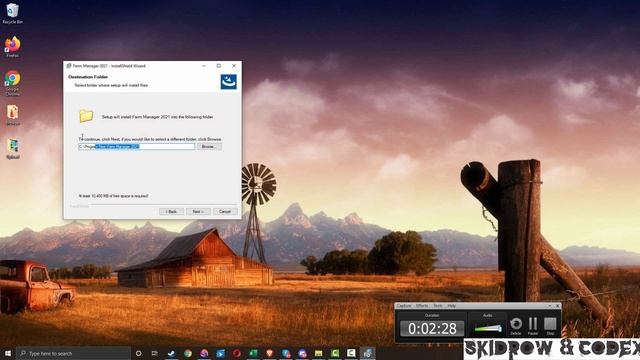Open the green Camtasia taskbar icon
640x360 pixels.
335,353
